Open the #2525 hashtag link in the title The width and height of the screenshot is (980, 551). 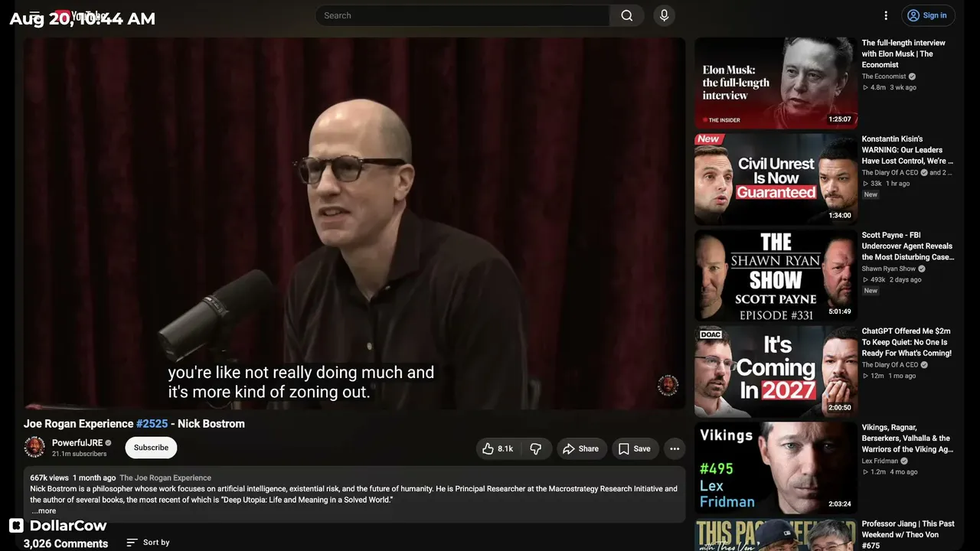152,424
